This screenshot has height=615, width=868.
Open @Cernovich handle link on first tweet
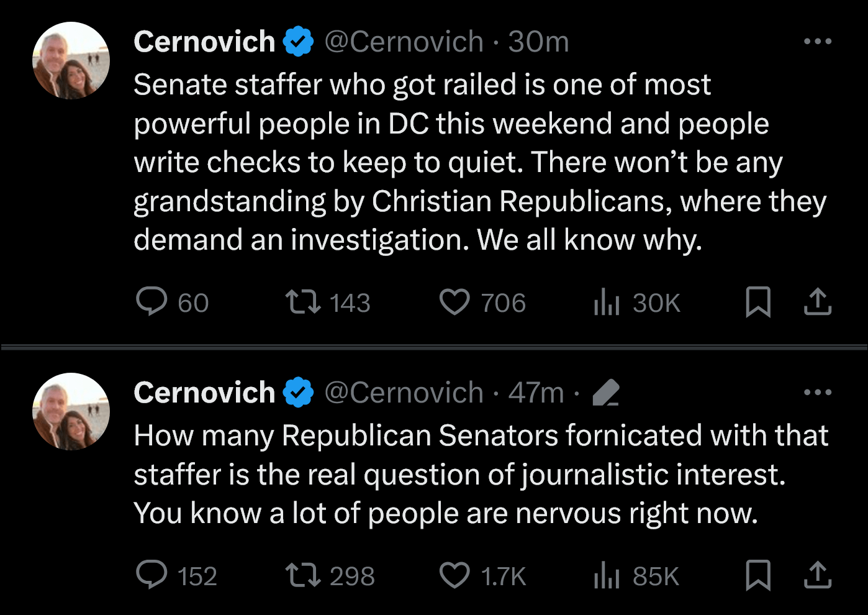click(x=404, y=42)
